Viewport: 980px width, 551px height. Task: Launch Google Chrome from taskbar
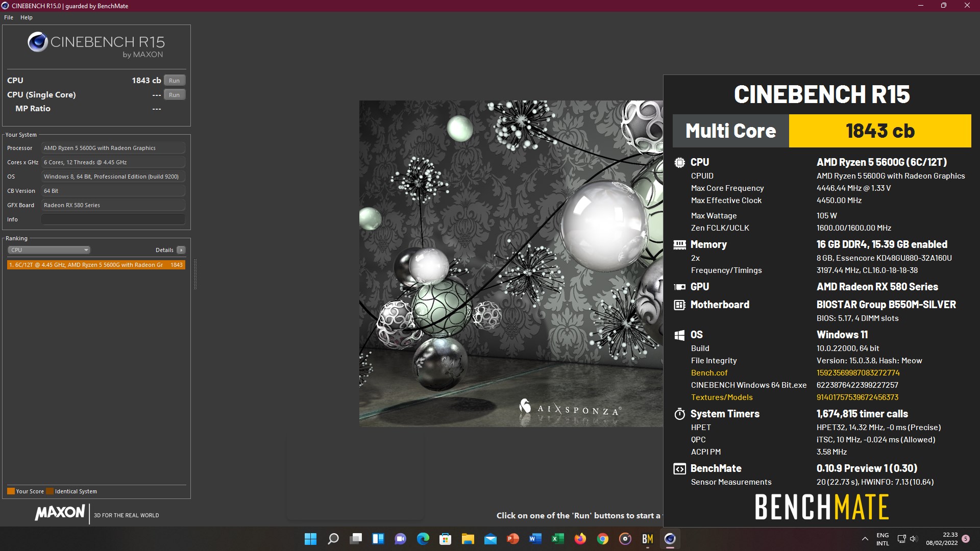pos(602,539)
